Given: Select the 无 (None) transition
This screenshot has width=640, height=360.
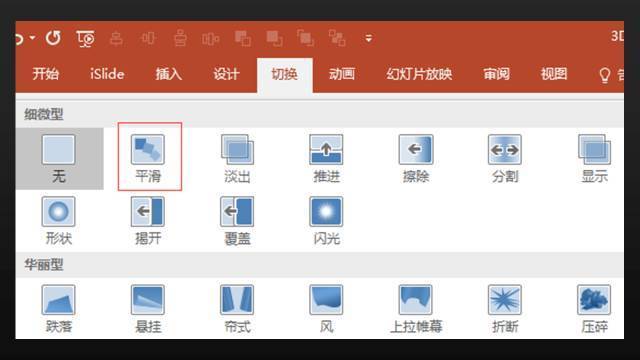Looking at the screenshot, I should coord(59,159).
